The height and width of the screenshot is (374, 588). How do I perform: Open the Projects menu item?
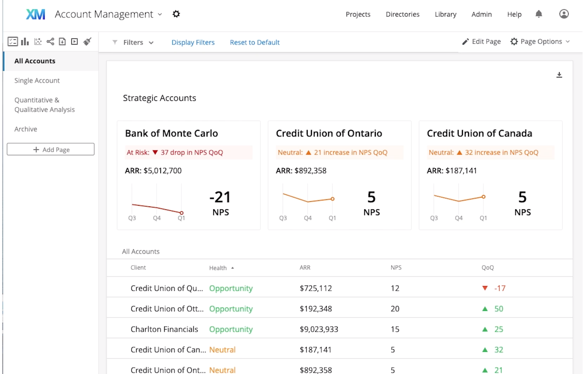(x=358, y=14)
